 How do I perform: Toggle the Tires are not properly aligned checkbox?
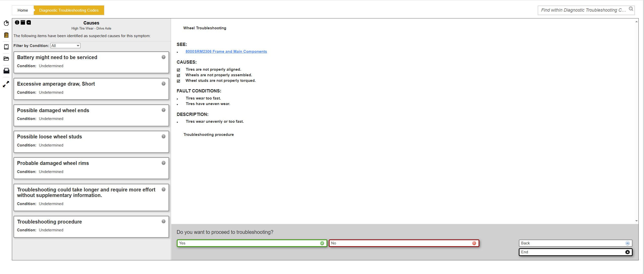click(x=179, y=70)
